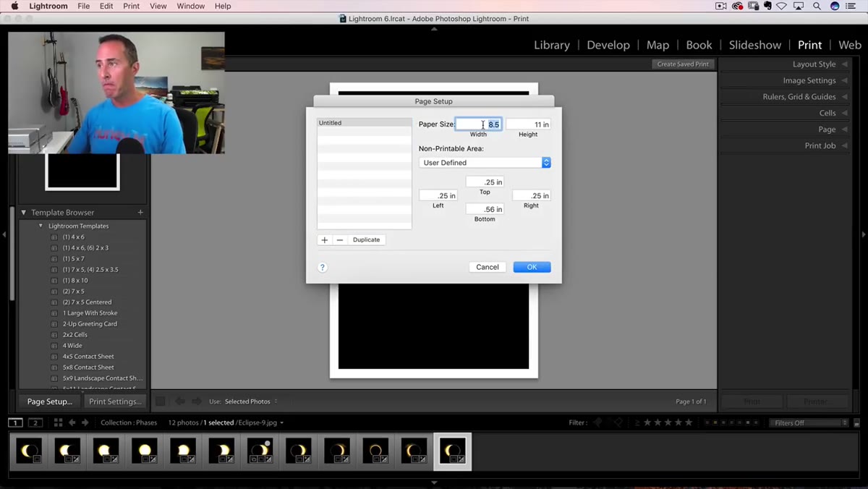868x489 pixels.
Task: Open the Window menu
Action: pyautogui.click(x=191, y=6)
